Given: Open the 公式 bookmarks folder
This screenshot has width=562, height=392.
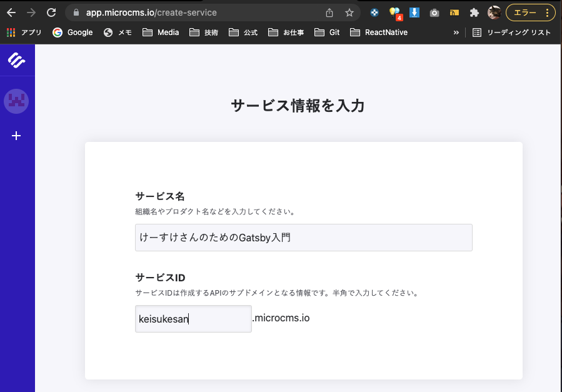Looking at the screenshot, I should click(x=243, y=33).
